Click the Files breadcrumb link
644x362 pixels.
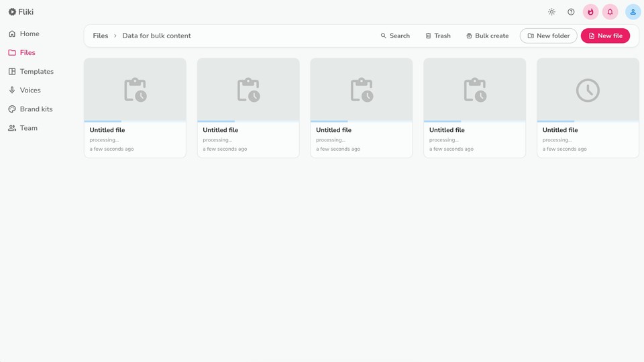(x=100, y=36)
